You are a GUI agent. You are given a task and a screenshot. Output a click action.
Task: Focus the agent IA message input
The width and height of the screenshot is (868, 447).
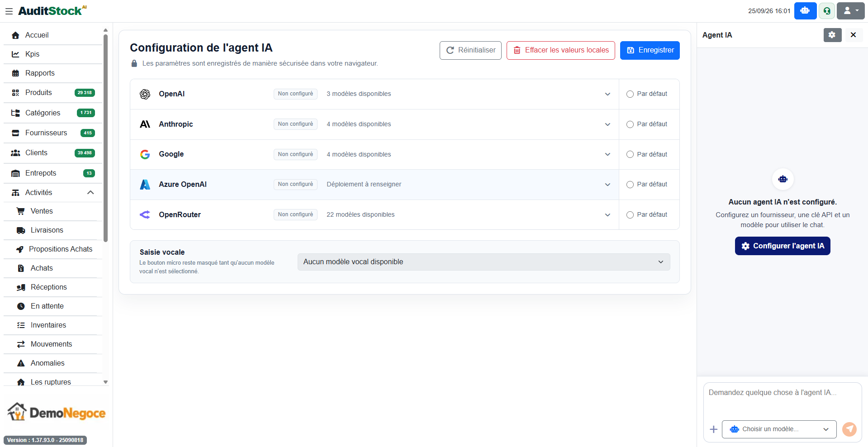tap(783, 400)
